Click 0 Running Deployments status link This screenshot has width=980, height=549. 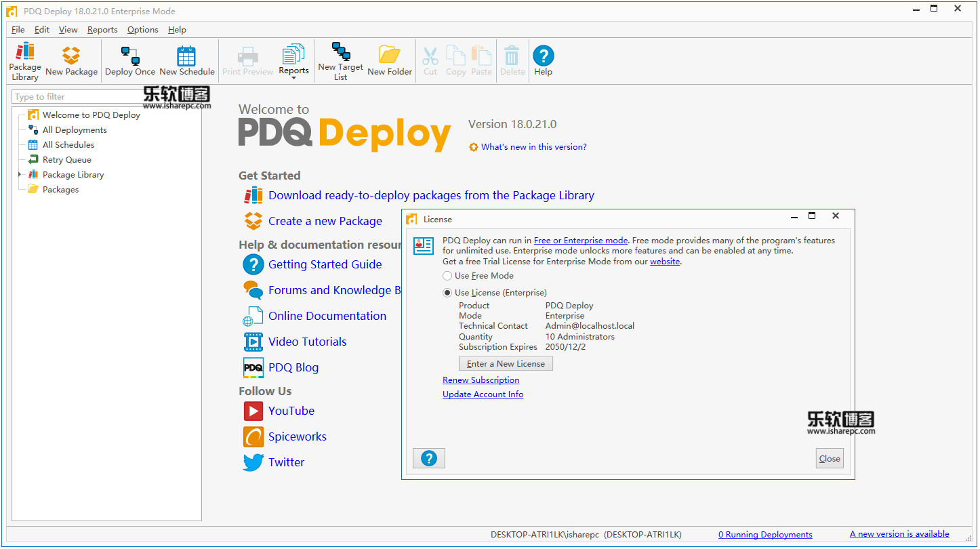(765, 535)
